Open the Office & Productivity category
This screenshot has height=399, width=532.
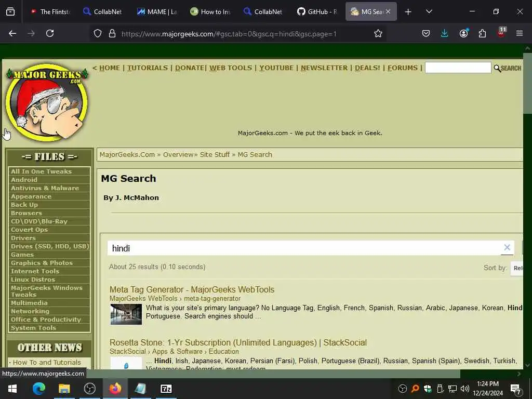pyautogui.click(x=46, y=320)
